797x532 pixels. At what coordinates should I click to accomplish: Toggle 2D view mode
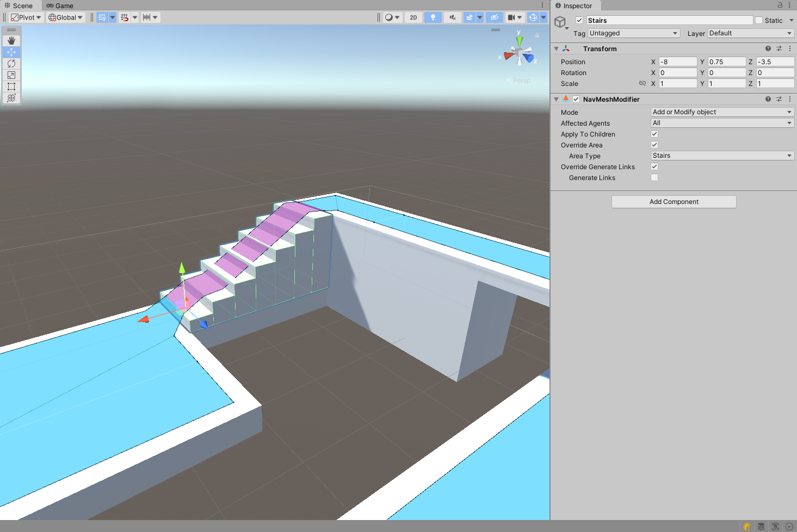pyautogui.click(x=413, y=17)
